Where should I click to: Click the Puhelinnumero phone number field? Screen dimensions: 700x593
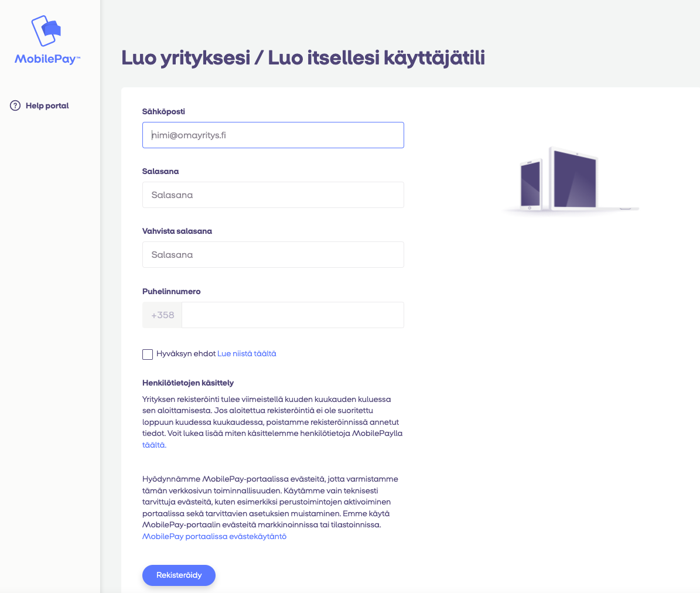coord(293,315)
